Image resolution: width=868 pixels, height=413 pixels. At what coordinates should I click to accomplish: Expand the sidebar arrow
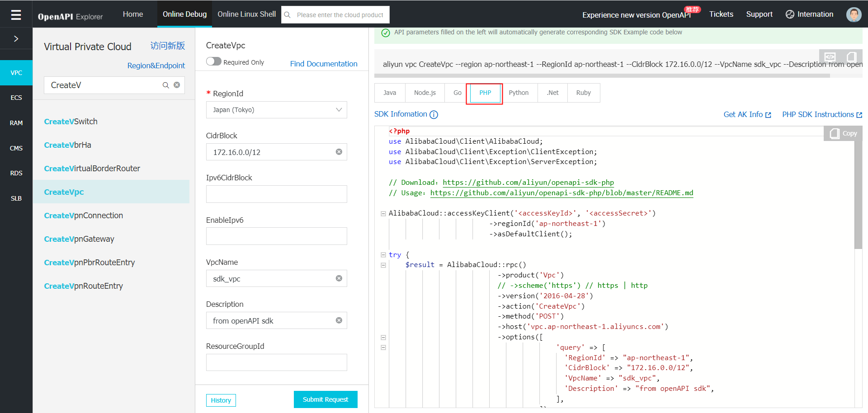click(x=16, y=39)
